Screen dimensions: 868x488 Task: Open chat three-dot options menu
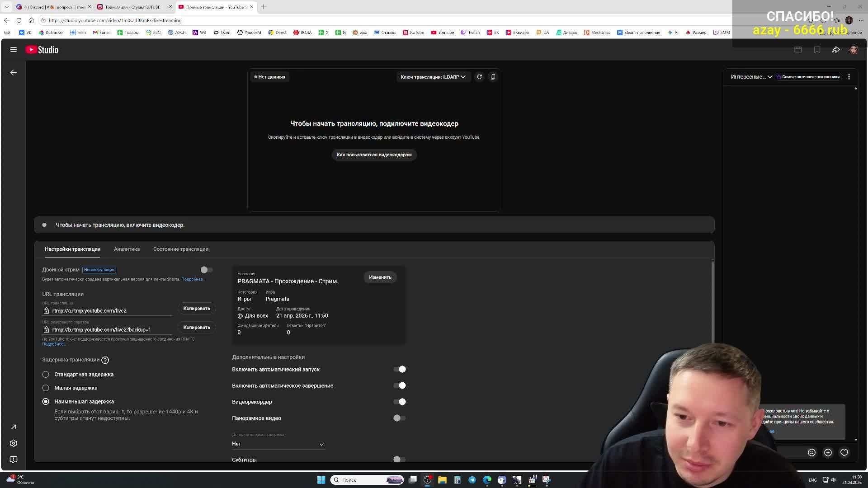click(x=849, y=77)
